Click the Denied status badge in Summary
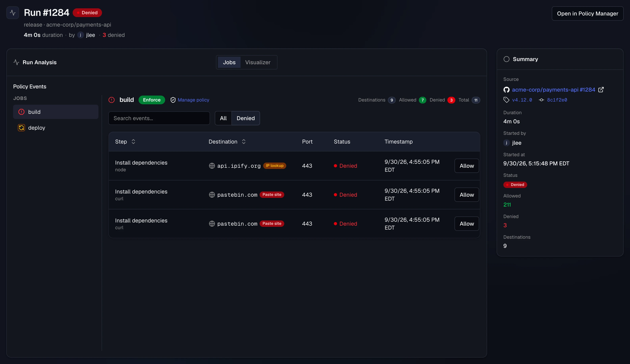The image size is (630, 364). coord(515,185)
